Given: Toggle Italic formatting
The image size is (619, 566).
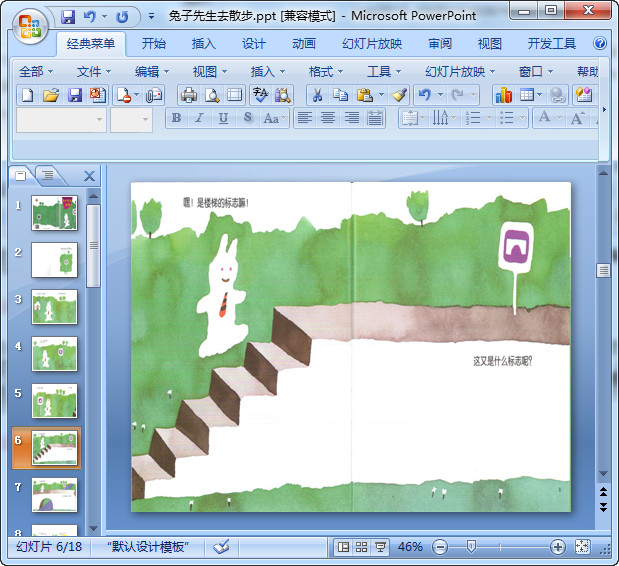Looking at the screenshot, I should [200, 118].
